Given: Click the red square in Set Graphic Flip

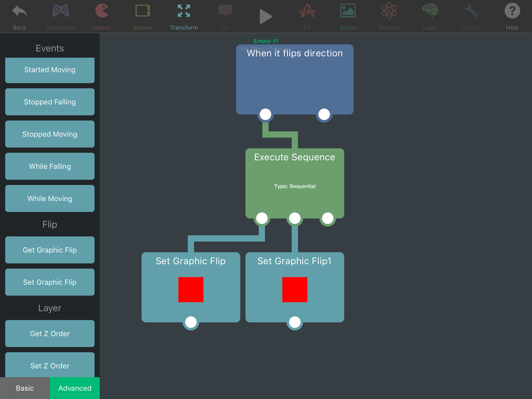Looking at the screenshot, I should tap(191, 289).
